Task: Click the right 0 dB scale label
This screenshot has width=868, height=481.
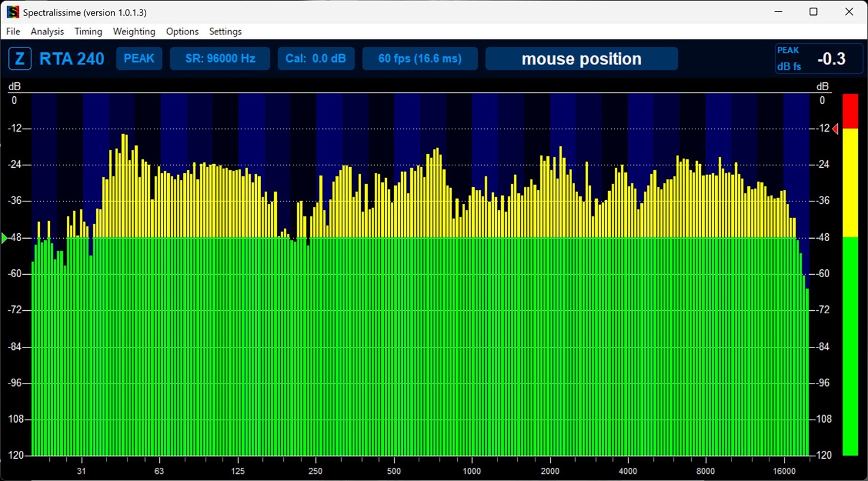Action: [x=822, y=100]
